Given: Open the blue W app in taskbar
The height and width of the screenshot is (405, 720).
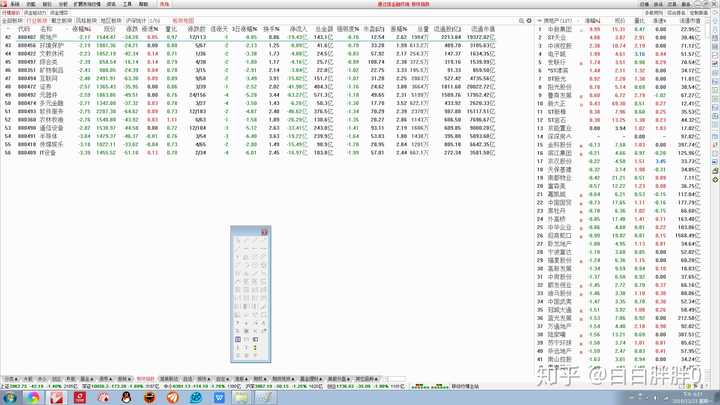Looking at the screenshot, I should 219,398.
